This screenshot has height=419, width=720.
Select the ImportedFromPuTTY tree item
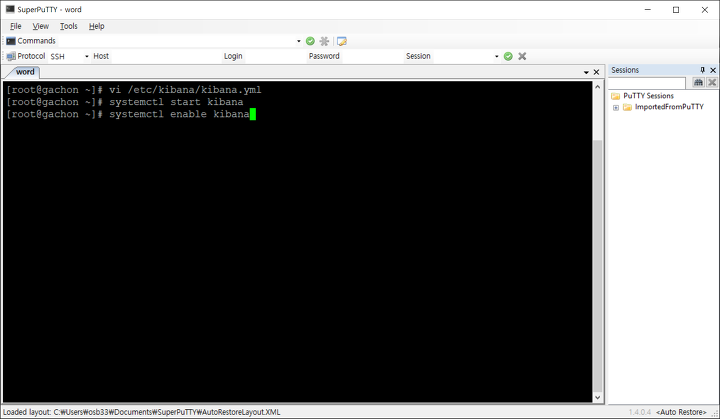[669, 107]
